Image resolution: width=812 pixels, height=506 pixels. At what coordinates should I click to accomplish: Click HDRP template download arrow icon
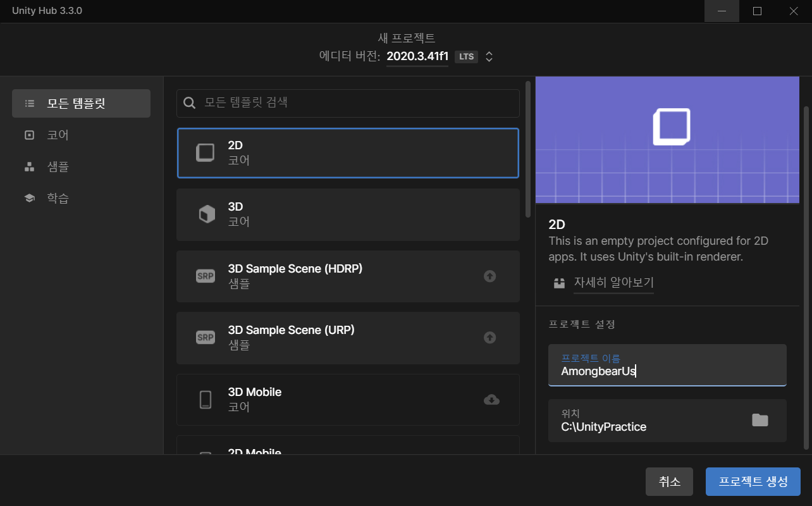tap(489, 276)
